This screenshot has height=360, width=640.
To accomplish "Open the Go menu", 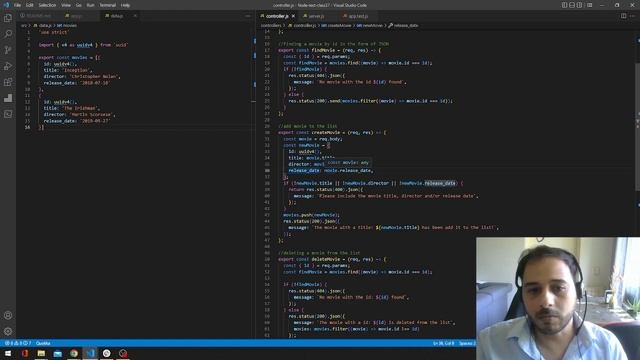I will [78, 5].
